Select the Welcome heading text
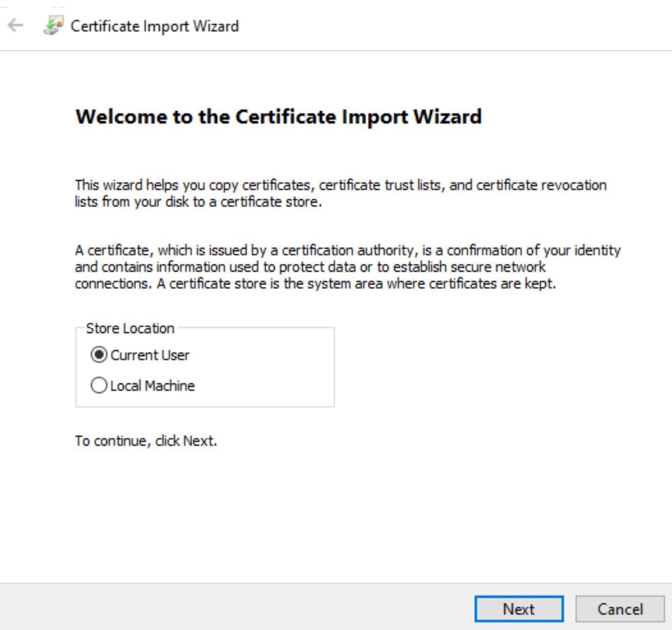Viewport: 672px width, 630px height. tap(279, 117)
